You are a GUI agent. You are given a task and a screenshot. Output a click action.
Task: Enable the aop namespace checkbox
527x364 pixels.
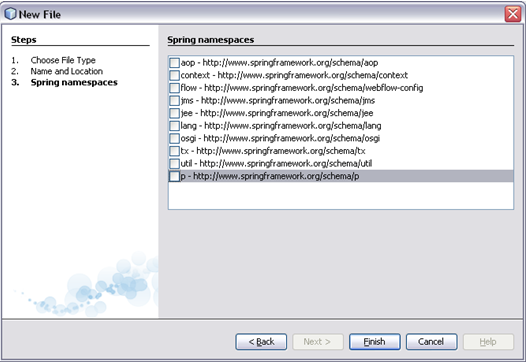pyautogui.click(x=174, y=63)
